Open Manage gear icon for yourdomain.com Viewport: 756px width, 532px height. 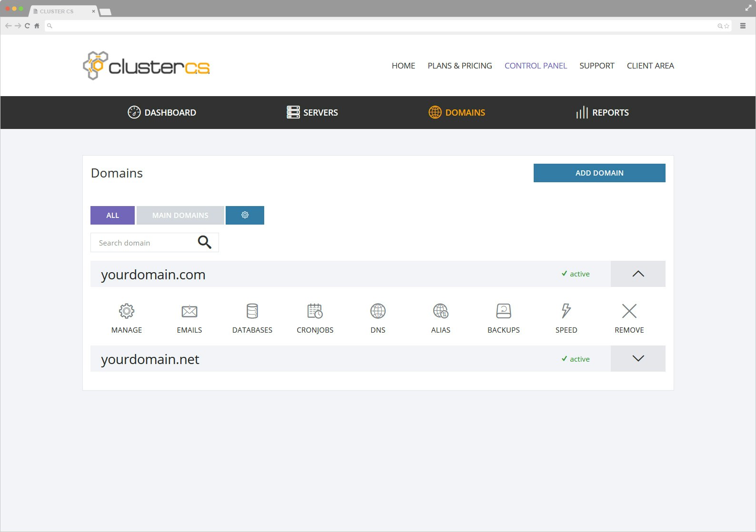pos(127,311)
